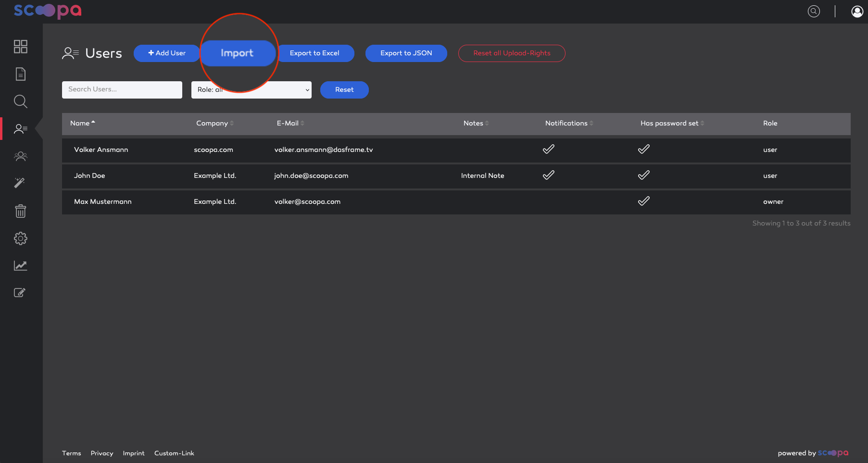This screenshot has height=463, width=868.
Task: Click the Import button
Action: (x=237, y=53)
